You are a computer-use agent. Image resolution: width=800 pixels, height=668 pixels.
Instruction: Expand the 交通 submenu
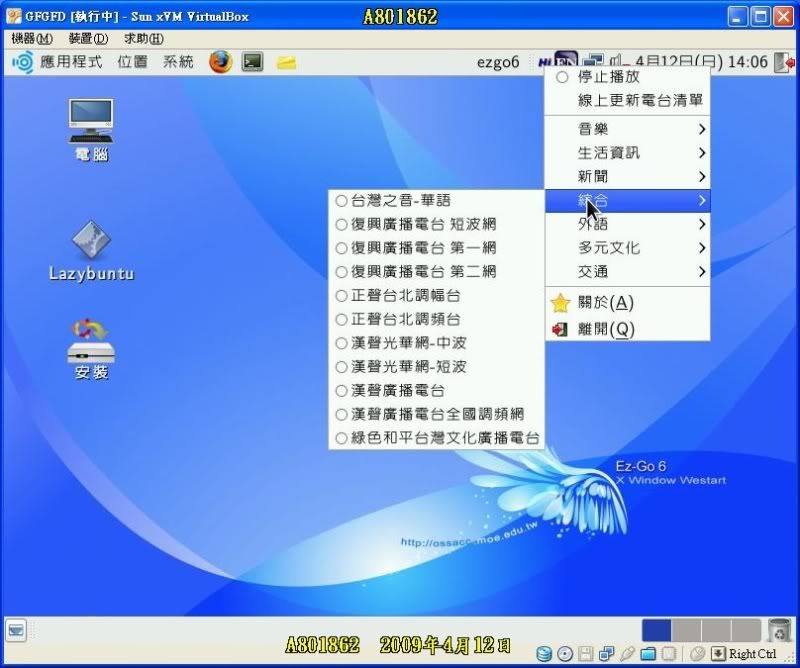(627, 271)
